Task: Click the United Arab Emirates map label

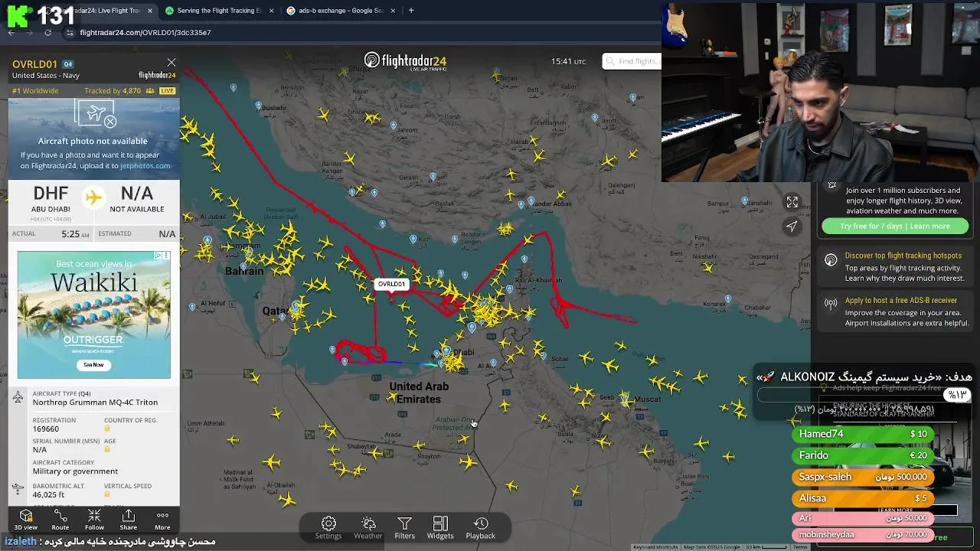Action: pos(419,393)
